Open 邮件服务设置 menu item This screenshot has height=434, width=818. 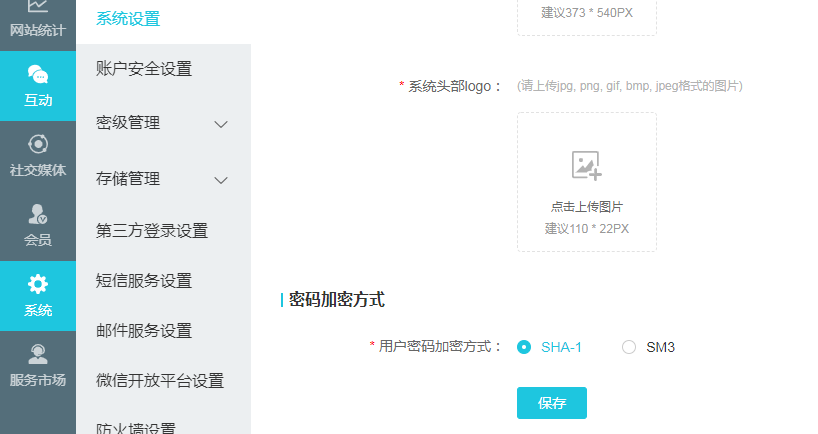[144, 331]
